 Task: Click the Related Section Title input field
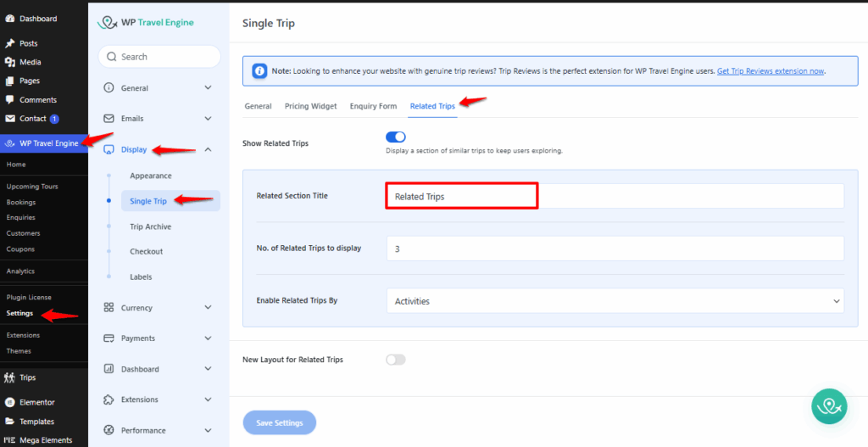tap(615, 196)
